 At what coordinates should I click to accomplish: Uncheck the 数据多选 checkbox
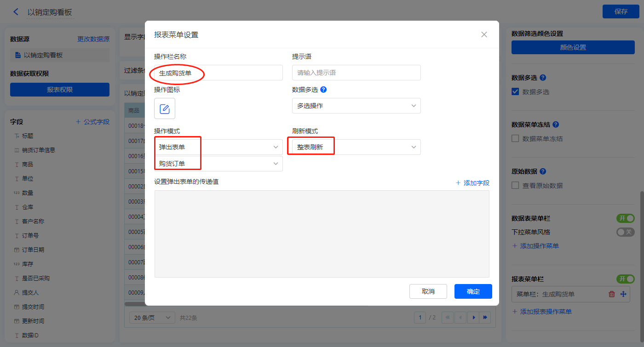tap(516, 92)
